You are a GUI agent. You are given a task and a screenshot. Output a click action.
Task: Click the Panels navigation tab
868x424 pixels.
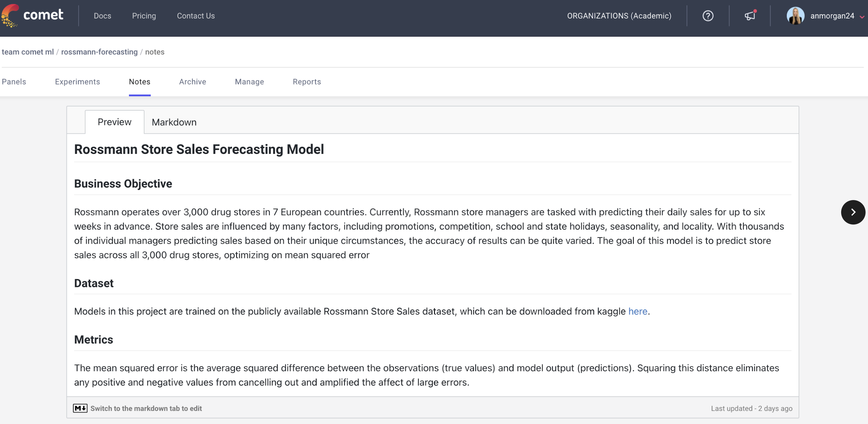13,82
